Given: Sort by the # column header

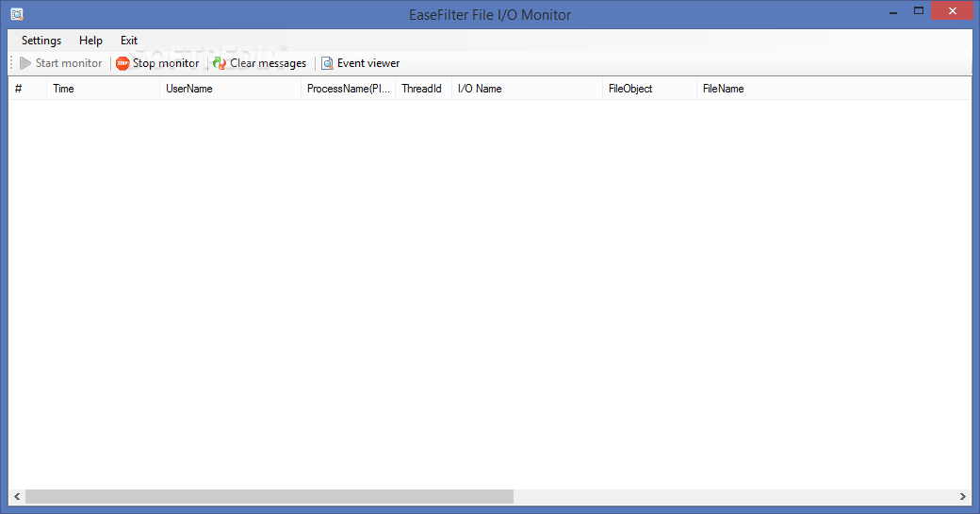Looking at the screenshot, I should pyautogui.click(x=27, y=89).
